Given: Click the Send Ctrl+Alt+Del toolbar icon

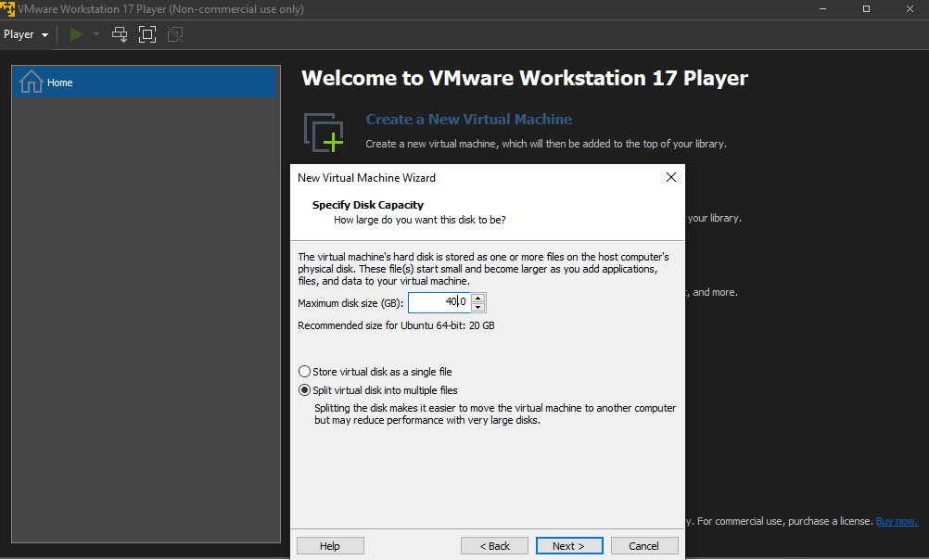Looking at the screenshot, I should pos(120,34).
